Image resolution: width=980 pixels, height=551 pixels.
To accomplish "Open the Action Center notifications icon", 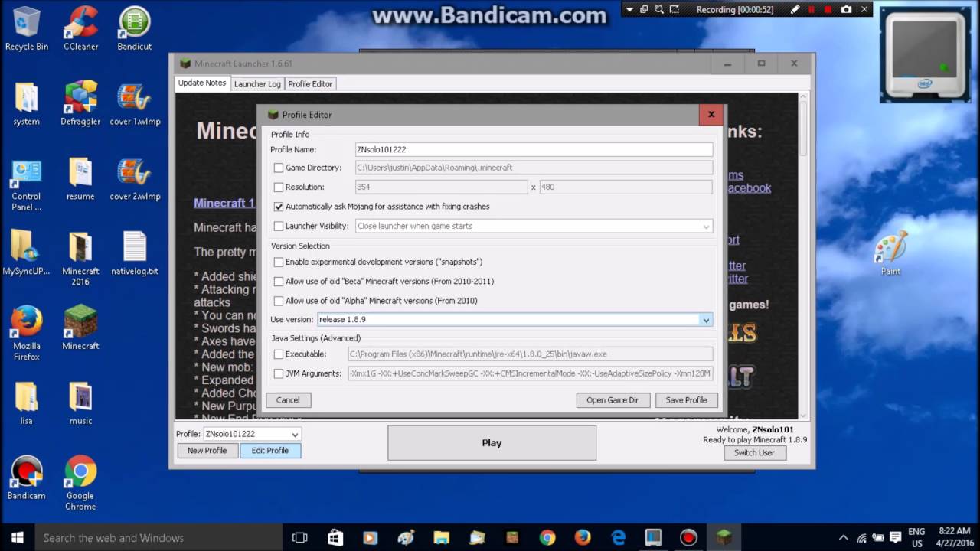I will (x=896, y=537).
